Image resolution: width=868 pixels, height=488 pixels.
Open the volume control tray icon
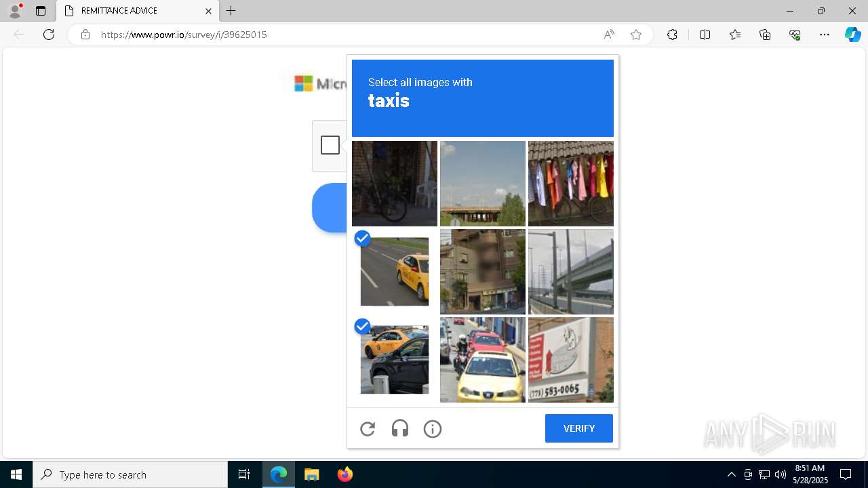coord(781,474)
